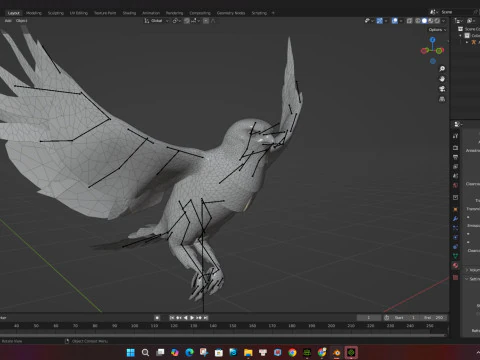480x360 pixels.
Task: Open the World properties tab
Action: point(455,185)
